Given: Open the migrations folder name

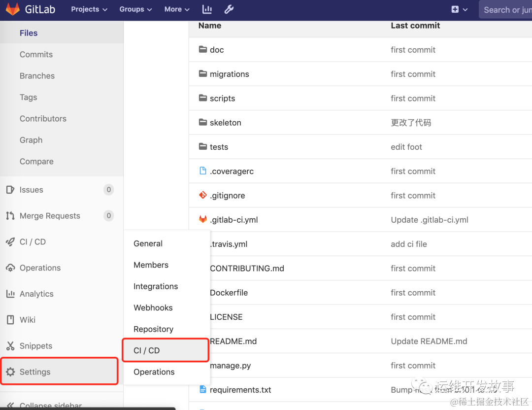Looking at the screenshot, I should coord(230,74).
